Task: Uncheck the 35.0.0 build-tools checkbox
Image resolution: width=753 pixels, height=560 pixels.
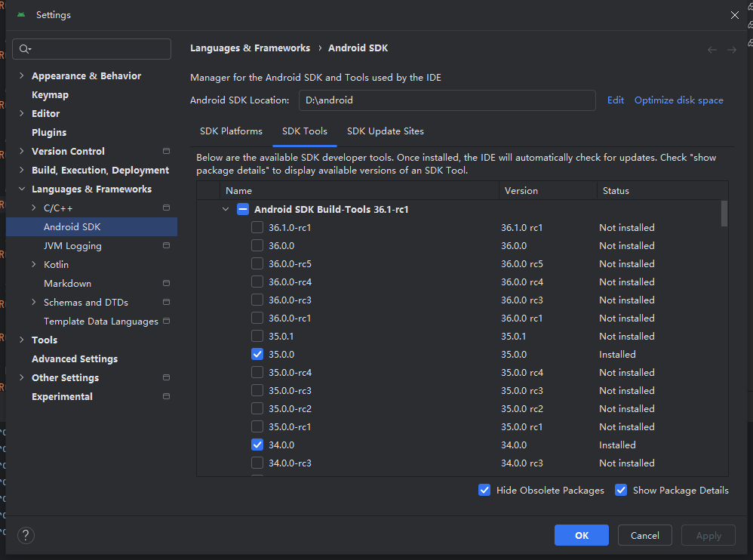Action: (258, 355)
